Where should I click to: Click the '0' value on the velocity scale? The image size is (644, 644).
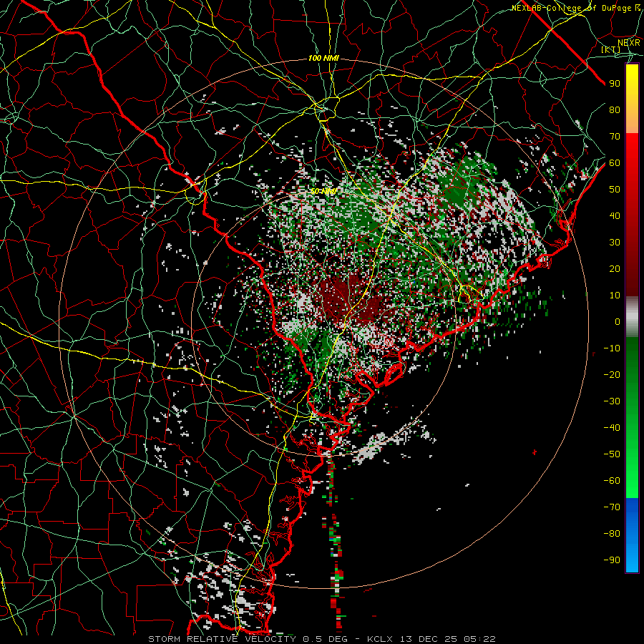click(618, 322)
